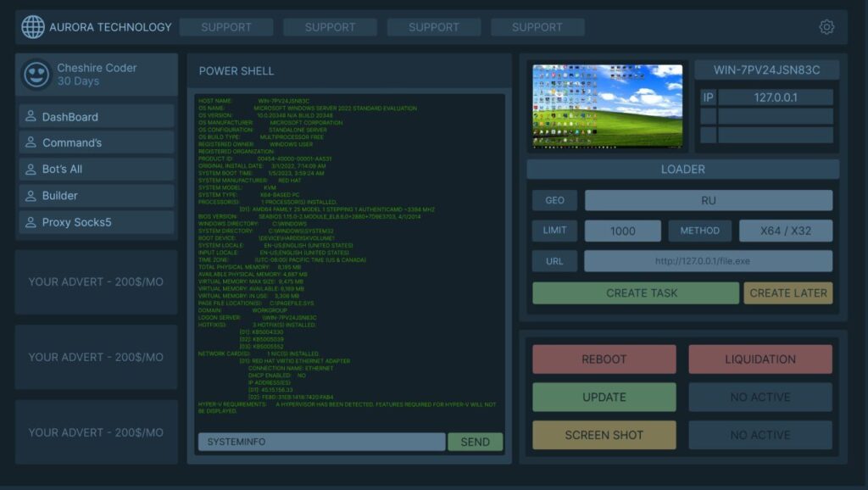Screen dimensions: 868x490
Task: Open the Bot's All sidebar section
Action: coord(97,169)
